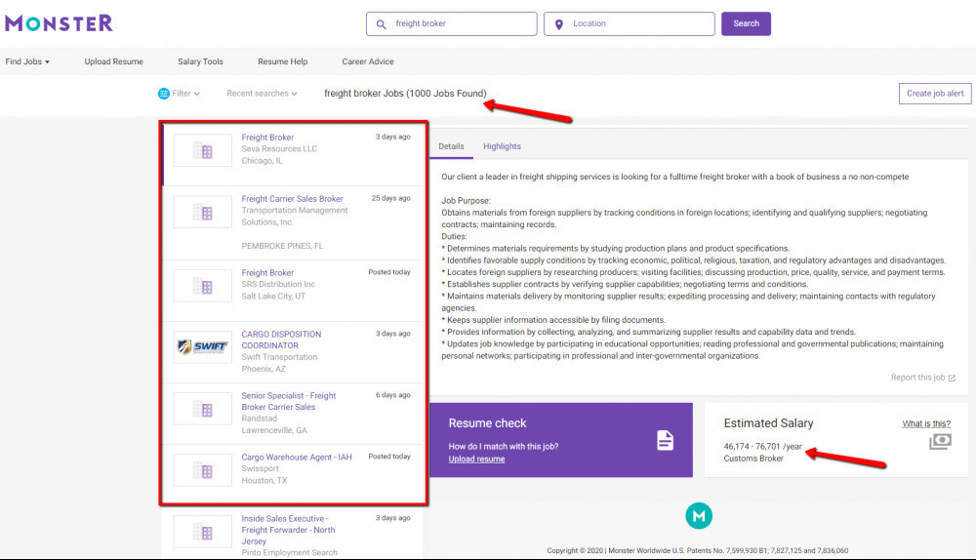The width and height of the screenshot is (976, 560).
Task: Switch to the Highlights tab
Action: (502, 146)
